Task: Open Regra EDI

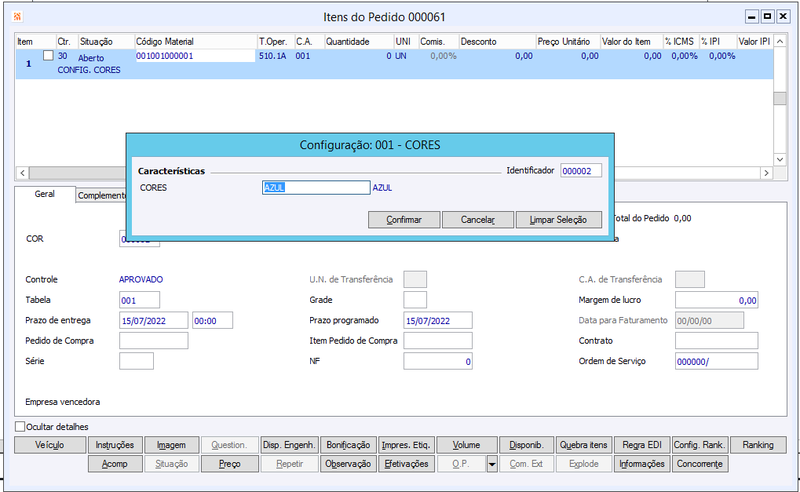Action: (642, 445)
